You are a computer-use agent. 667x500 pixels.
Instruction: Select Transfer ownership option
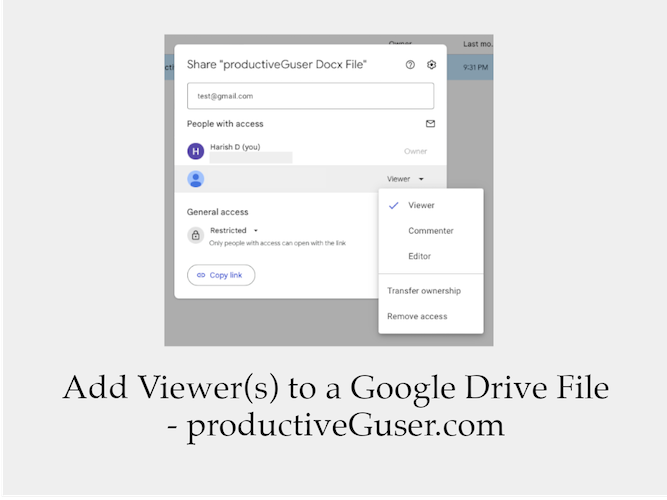430,291
